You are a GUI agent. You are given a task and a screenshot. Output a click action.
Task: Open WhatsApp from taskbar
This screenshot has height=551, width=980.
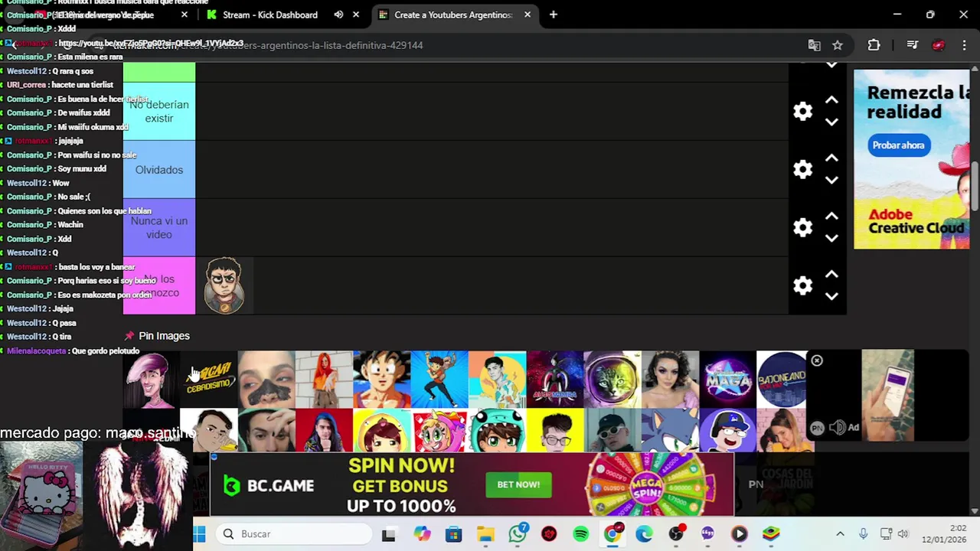click(518, 534)
